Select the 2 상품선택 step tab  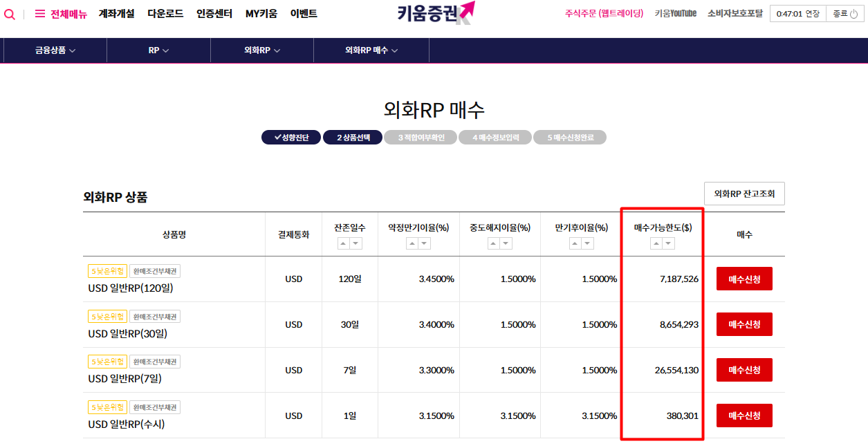pos(353,137)
